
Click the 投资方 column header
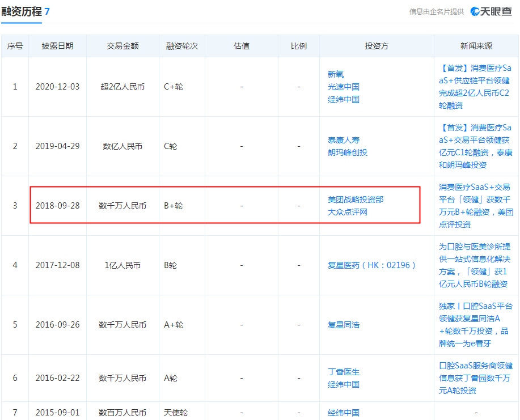377,46
